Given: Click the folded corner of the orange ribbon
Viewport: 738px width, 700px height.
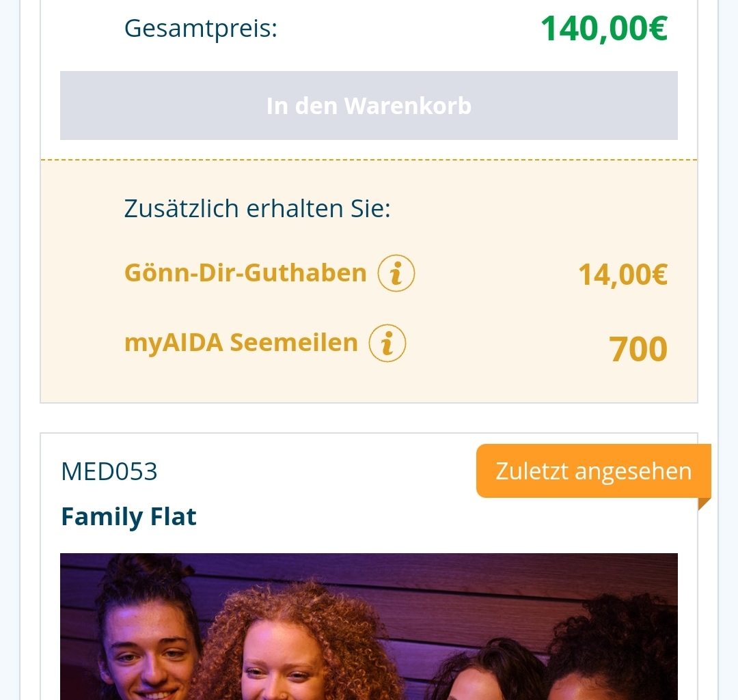Looking at the screenshot, I should (x=704, y=504).
